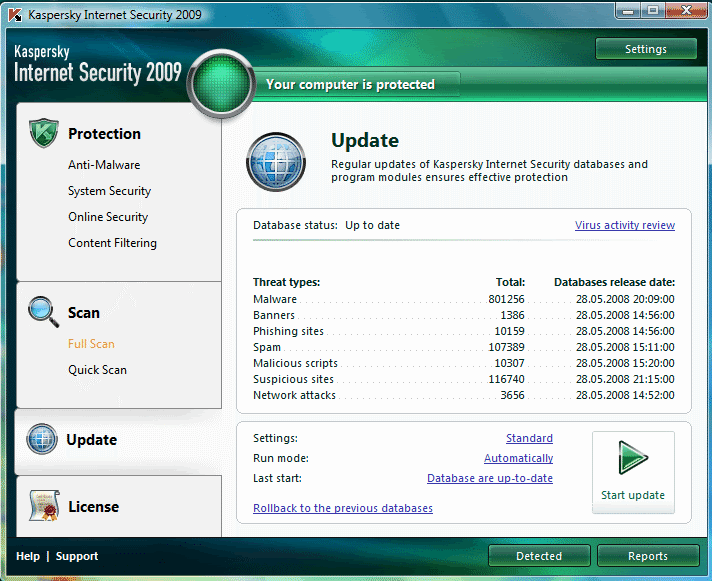Click Rollback to the previous databases

(343, 508)
